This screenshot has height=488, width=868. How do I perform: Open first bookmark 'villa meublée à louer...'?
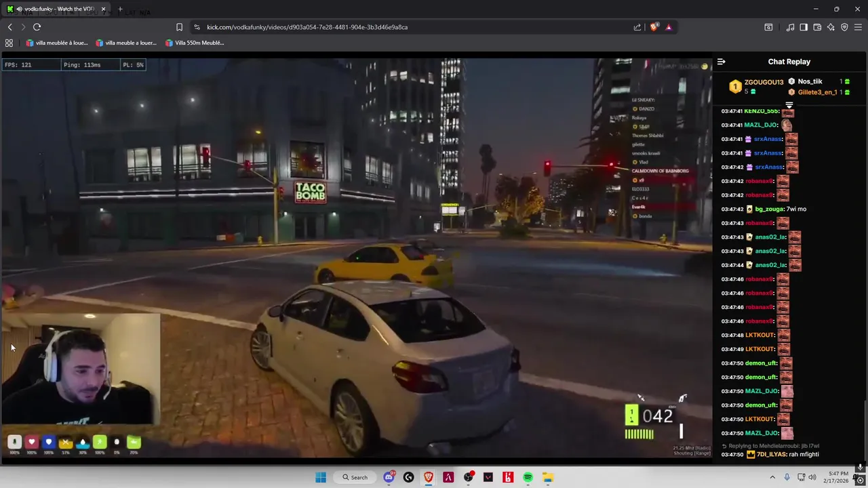click(57, 43)
